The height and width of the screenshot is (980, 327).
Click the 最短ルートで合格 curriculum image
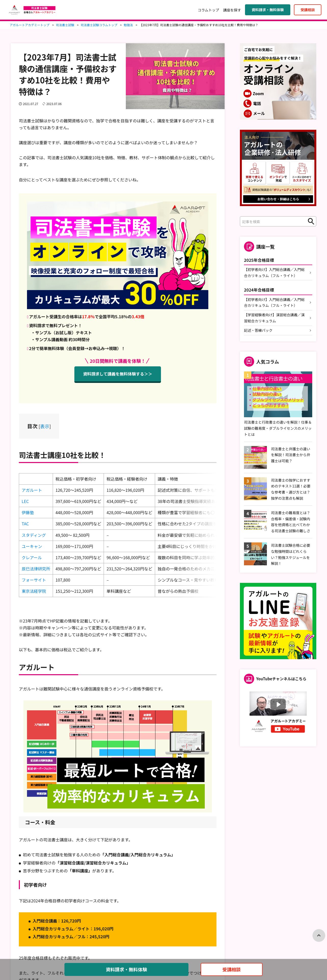pos(118,756)
